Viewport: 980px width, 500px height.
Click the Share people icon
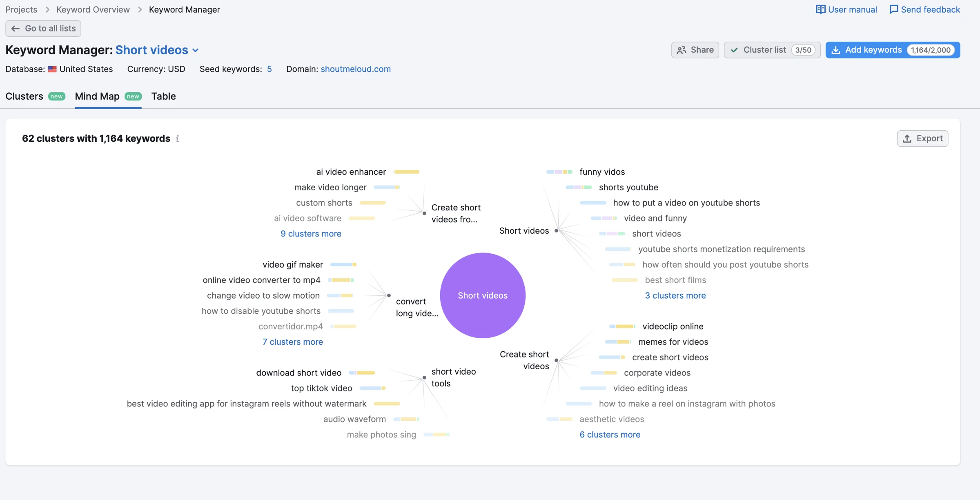[682, 50]
